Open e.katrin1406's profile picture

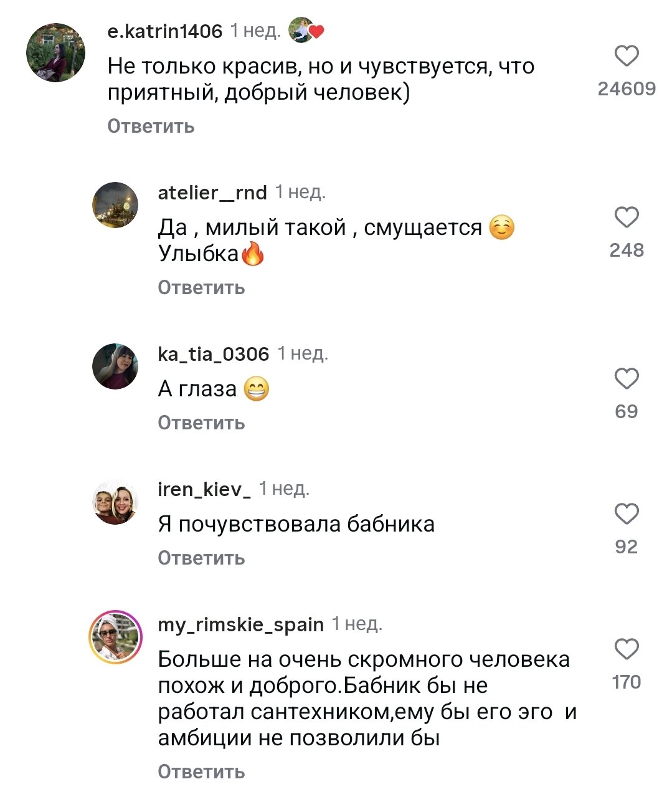(55, 53)
